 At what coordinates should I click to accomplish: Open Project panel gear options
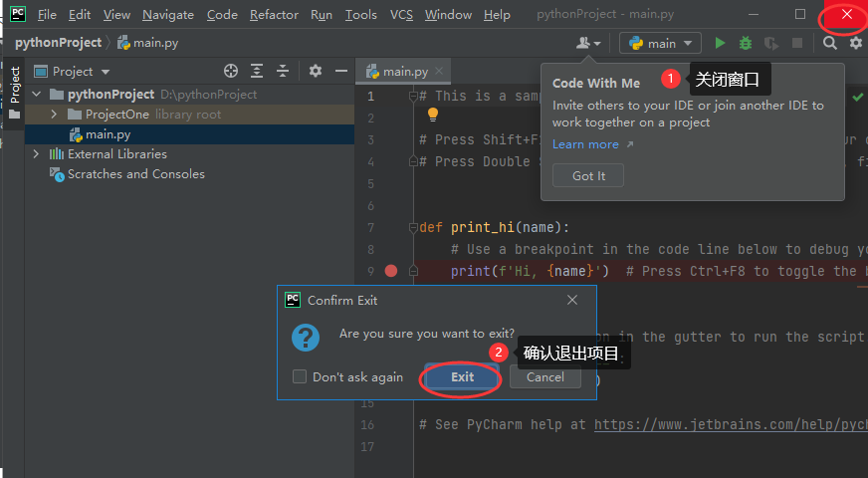tap(316, 71)
